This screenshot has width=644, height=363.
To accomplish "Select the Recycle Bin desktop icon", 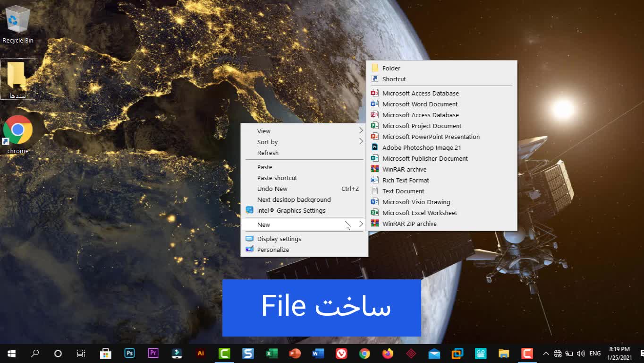I will coord(18,21).
